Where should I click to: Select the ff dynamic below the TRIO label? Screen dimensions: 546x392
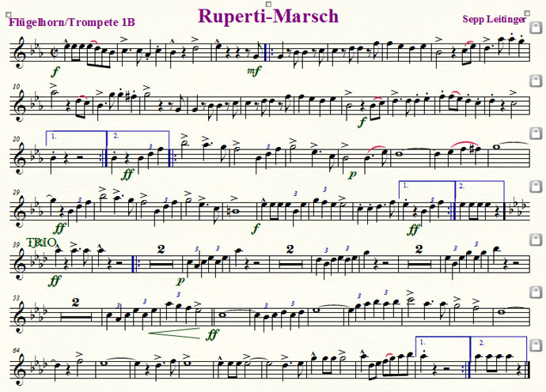pyautogui.click(x=55, y=281)
